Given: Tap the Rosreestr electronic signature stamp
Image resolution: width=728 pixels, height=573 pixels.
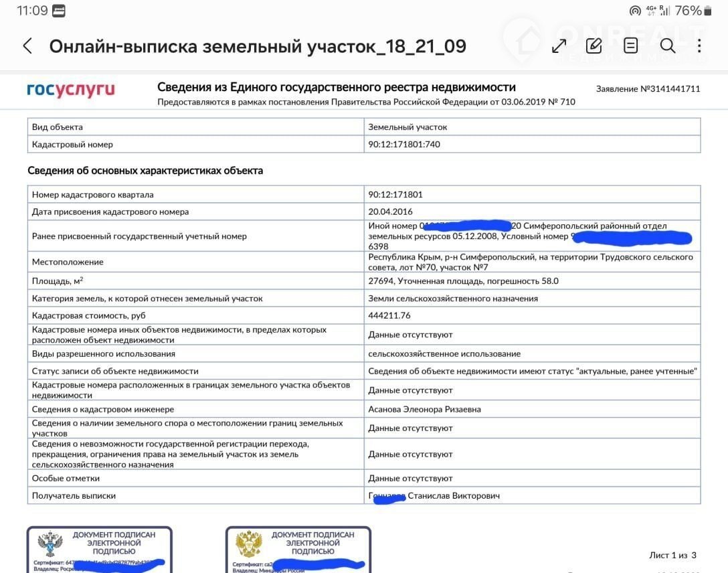Looking at the screenshot, I should 99,550.
